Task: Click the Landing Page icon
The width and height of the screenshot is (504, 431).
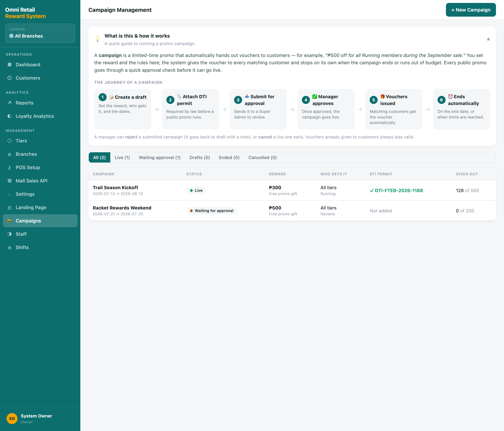Action: 9,208
